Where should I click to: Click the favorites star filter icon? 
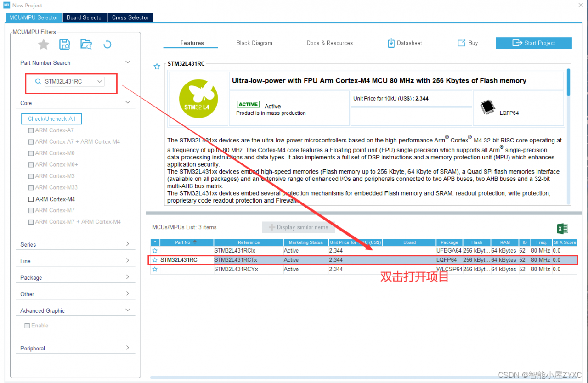click(44, 44)
